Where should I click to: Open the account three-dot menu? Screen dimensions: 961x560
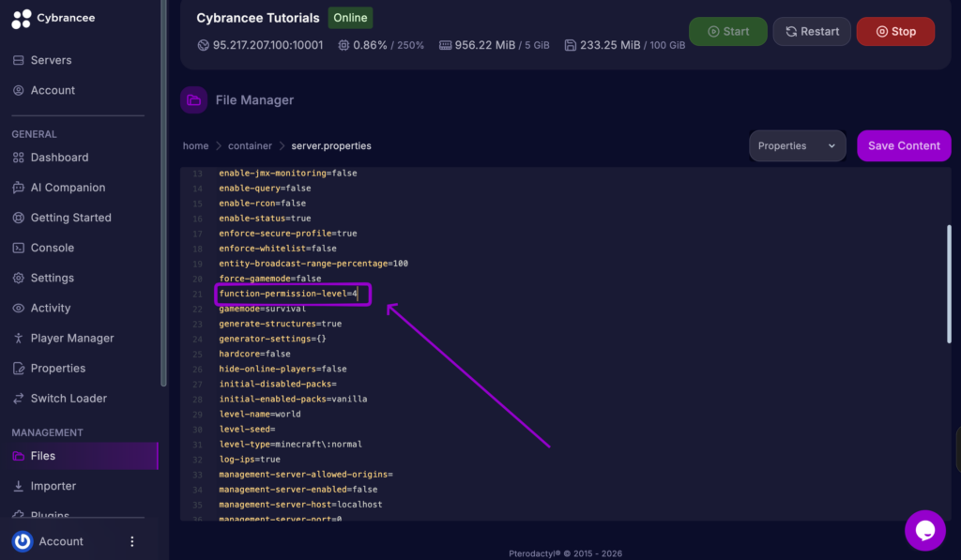pos(131,541)
